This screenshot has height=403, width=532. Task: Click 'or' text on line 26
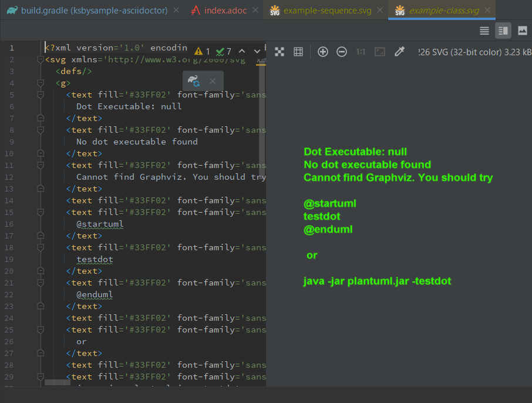tap(82, 342)
